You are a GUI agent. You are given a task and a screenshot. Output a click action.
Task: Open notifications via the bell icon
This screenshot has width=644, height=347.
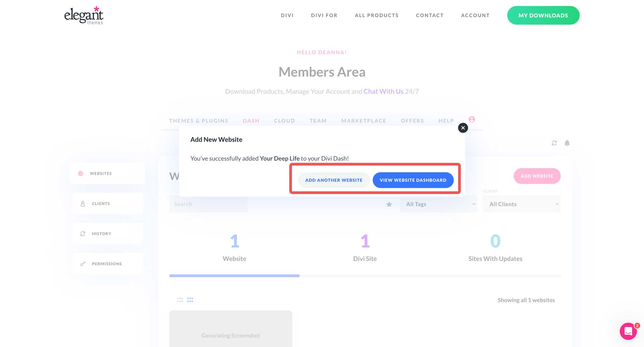click(567, 143)
